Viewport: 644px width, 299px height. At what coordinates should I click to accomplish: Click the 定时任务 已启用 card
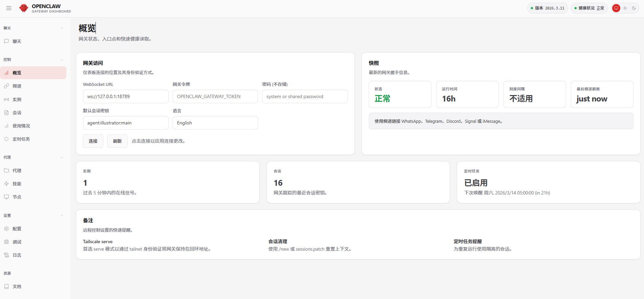point(549,182)
